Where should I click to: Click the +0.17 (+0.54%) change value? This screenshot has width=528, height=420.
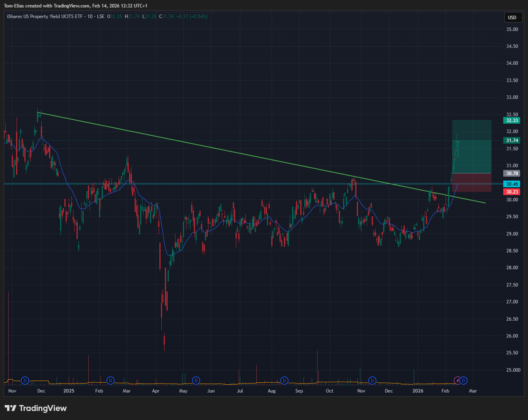[192, 16]
